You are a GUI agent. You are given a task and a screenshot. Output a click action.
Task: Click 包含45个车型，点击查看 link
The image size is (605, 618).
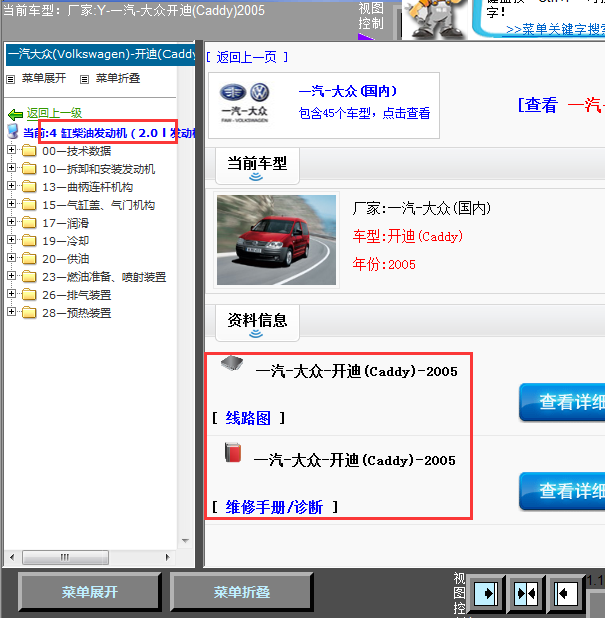(364, 114)
